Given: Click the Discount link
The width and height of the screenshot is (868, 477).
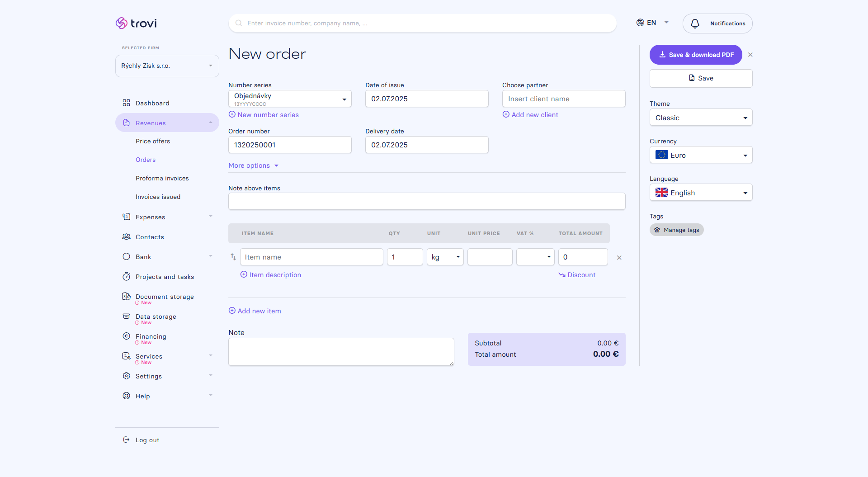Looking at the screenshot, I should point(577,275).
